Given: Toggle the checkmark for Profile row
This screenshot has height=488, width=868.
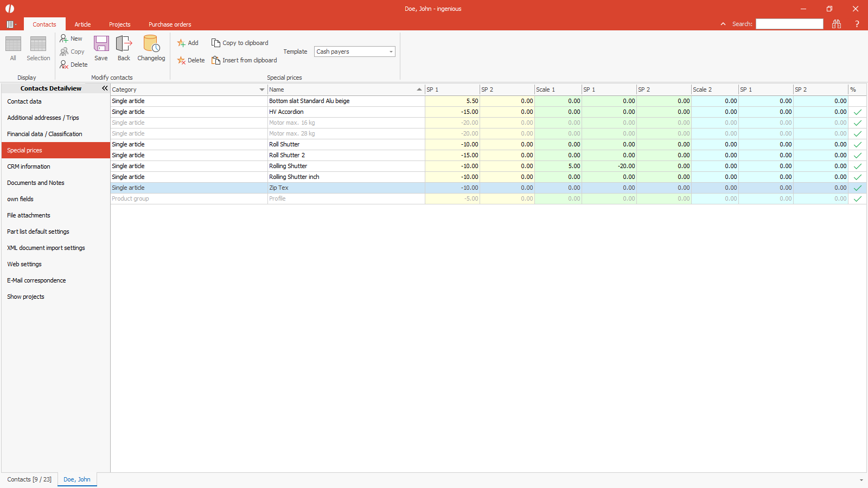Looking at the screenshot, I should tap(857, 199).
